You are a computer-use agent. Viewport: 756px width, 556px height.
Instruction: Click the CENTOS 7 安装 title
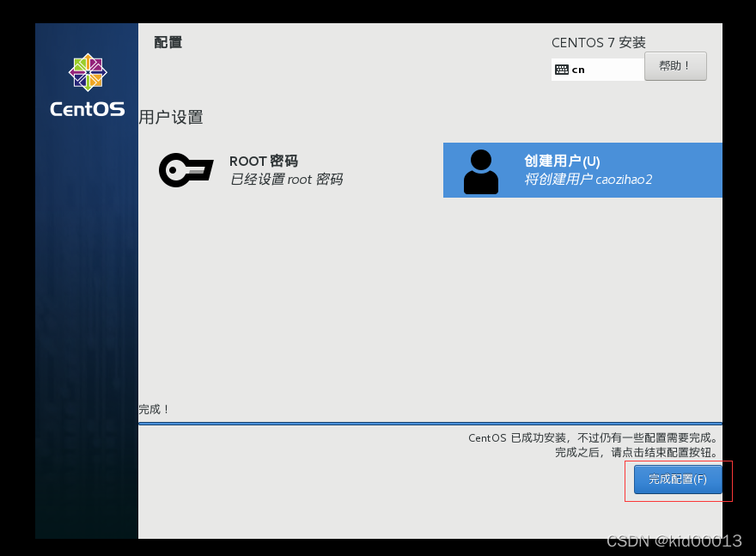pyautogui.click(x=598, y=42)
